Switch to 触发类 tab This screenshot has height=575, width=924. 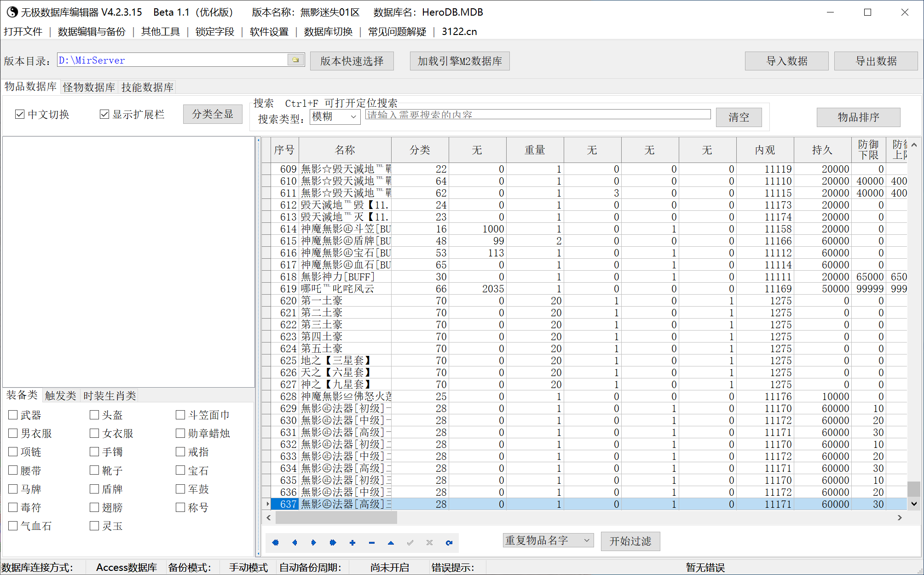click(60, 396)
